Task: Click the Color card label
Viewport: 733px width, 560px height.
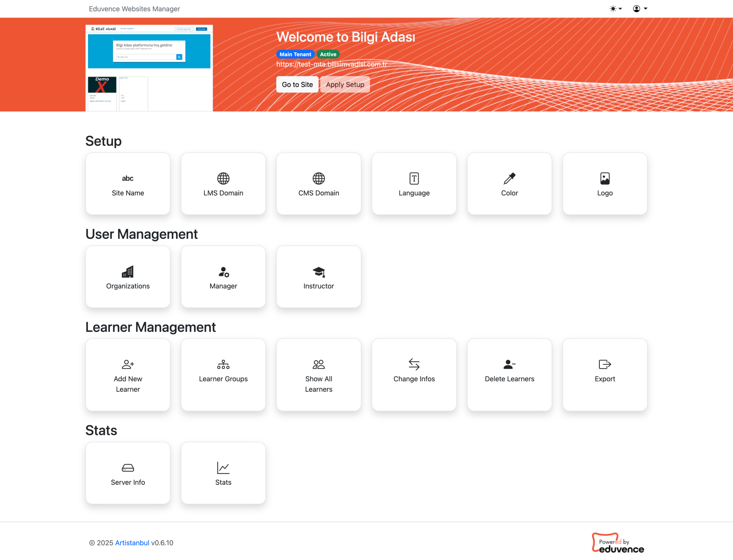Action: click(509, 193)
